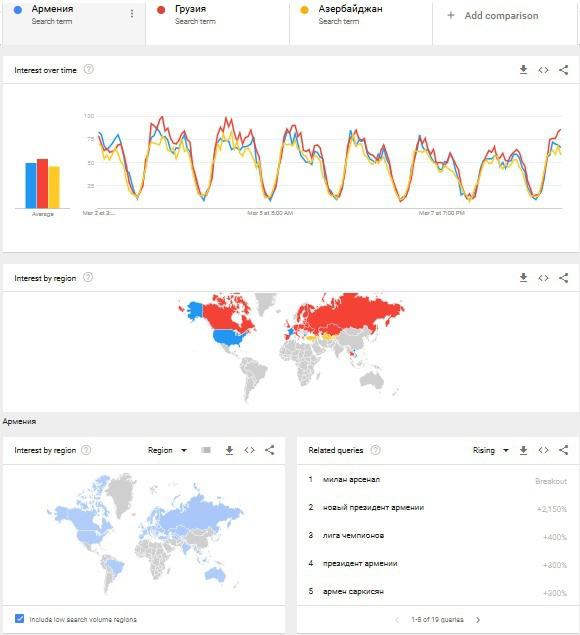Download compared Interest by region data
This screenshot has height=635, width=580.
tap(523, 278)
